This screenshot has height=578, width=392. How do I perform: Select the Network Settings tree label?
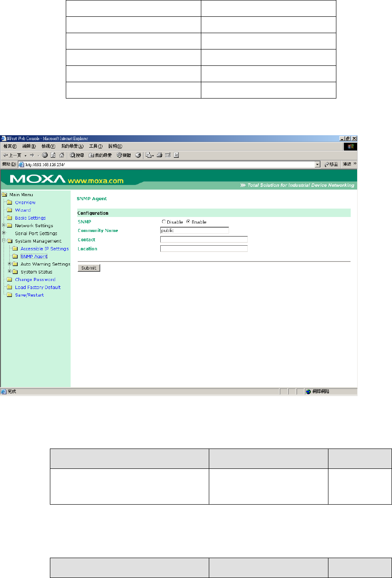coord(34,225)
